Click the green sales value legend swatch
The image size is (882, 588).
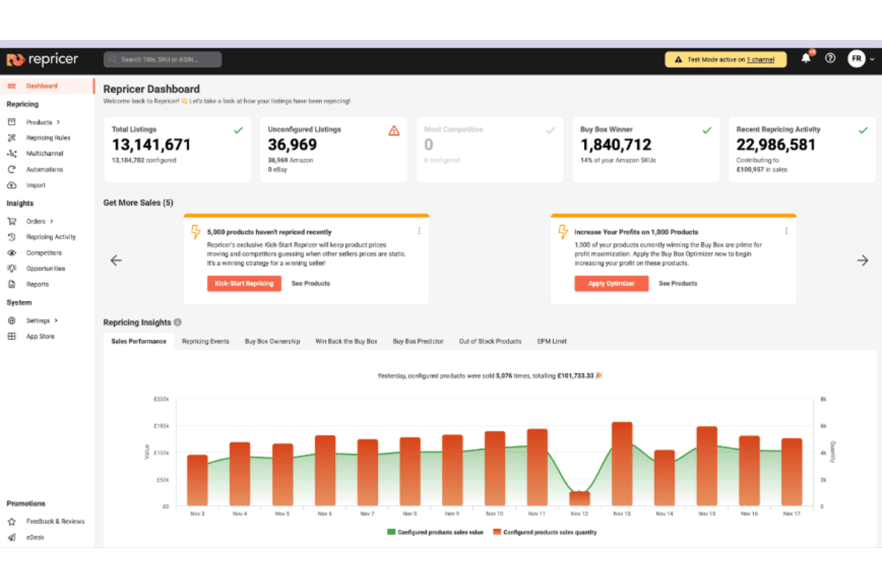391,531
